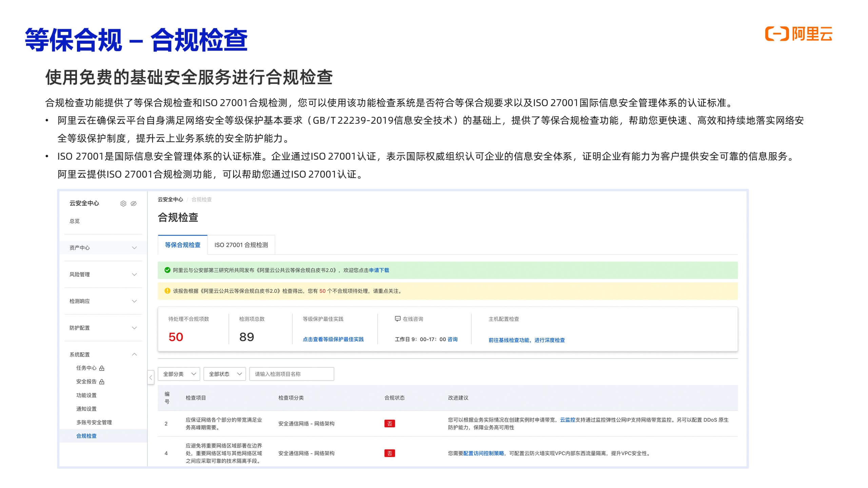The height and width of the screenshot is (488, 868).
Task: Click the 检查项目 column header
Action: click(x=196, y=398)
